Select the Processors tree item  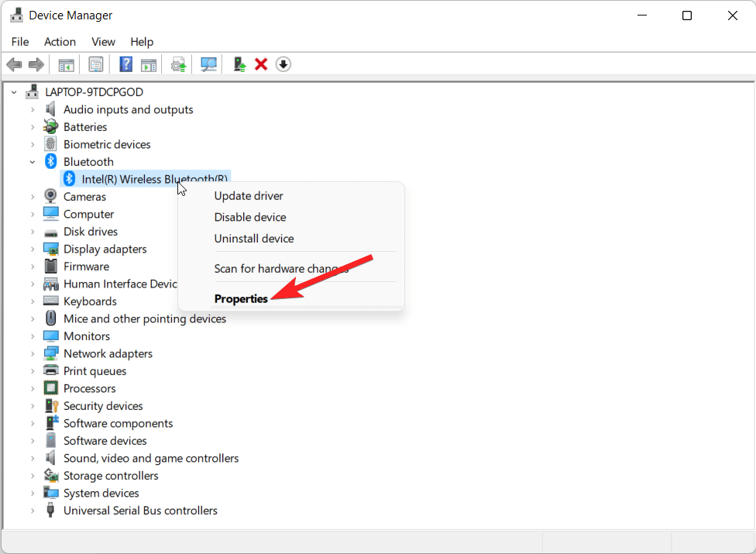coord(89,389)
